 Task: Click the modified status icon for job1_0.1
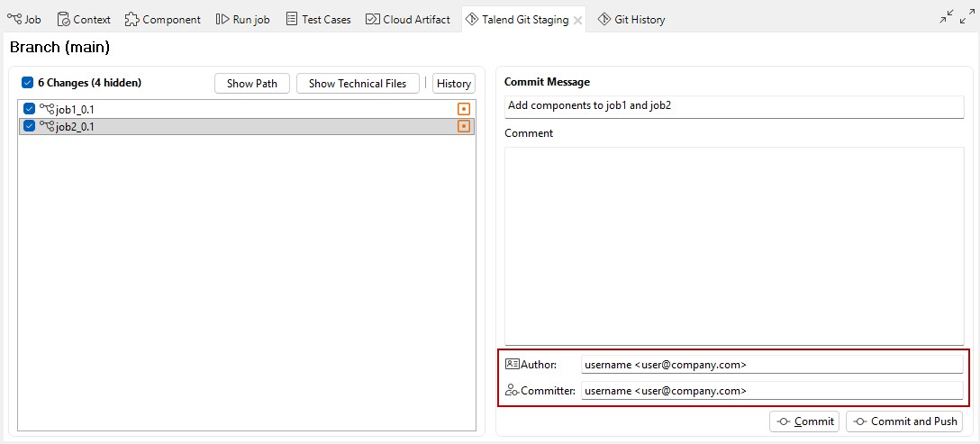pyautogui.click(x=464, y=109)
